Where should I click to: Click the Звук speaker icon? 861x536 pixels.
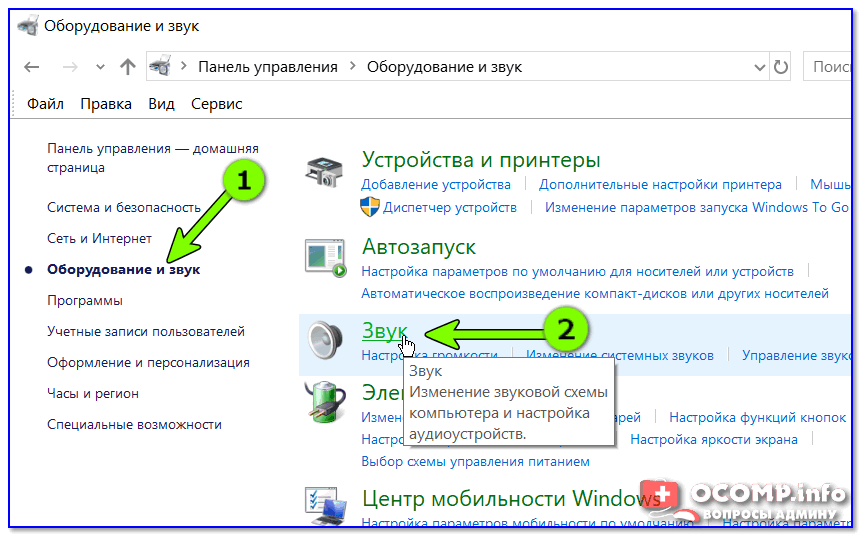pyautogui.click(x=325, y=339)
